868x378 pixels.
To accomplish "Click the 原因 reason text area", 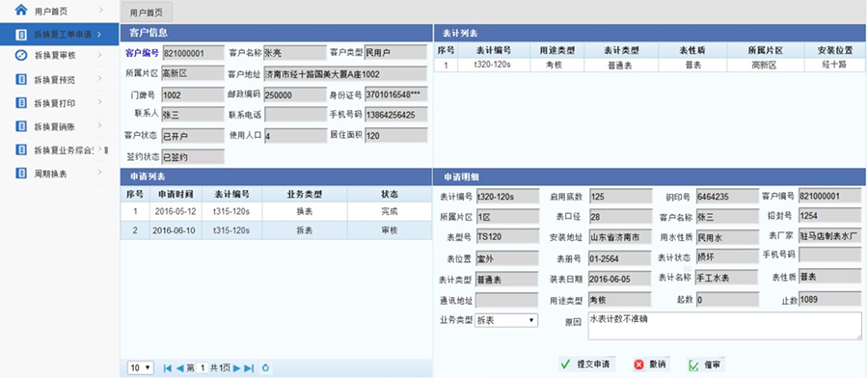I will pos(724,326).
